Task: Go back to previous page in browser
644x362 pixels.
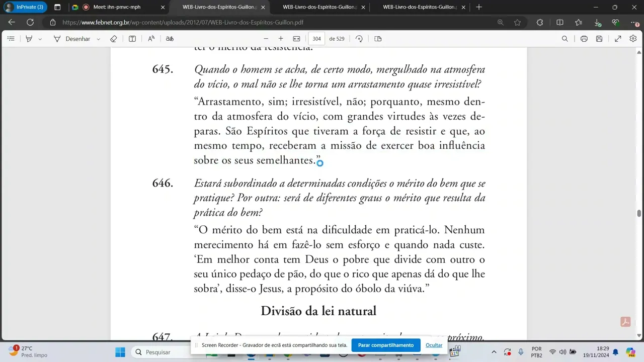Action: tap(12, 22)
